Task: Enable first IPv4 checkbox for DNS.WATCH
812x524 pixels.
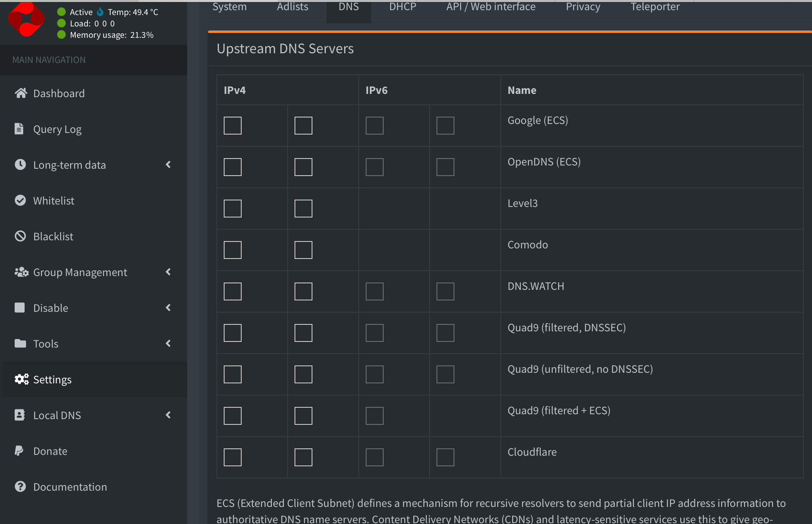Action: coord(233,291)
